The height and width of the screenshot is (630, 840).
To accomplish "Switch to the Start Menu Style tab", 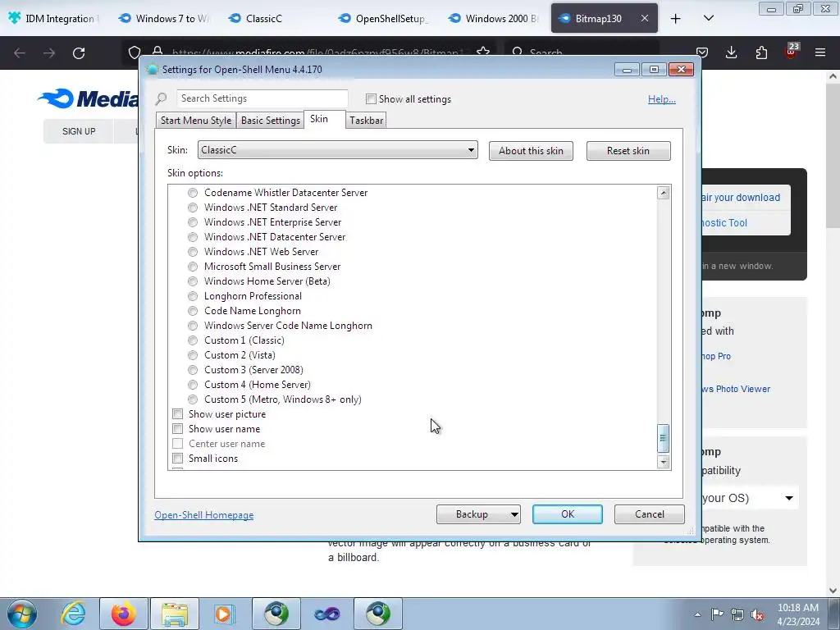I will tap(195, 121).
